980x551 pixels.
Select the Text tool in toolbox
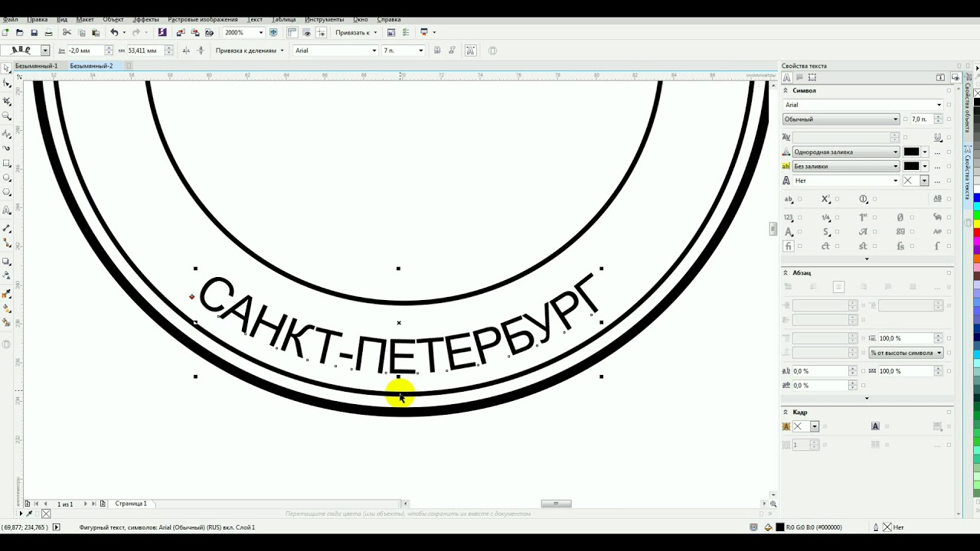(x=7, y=210)
